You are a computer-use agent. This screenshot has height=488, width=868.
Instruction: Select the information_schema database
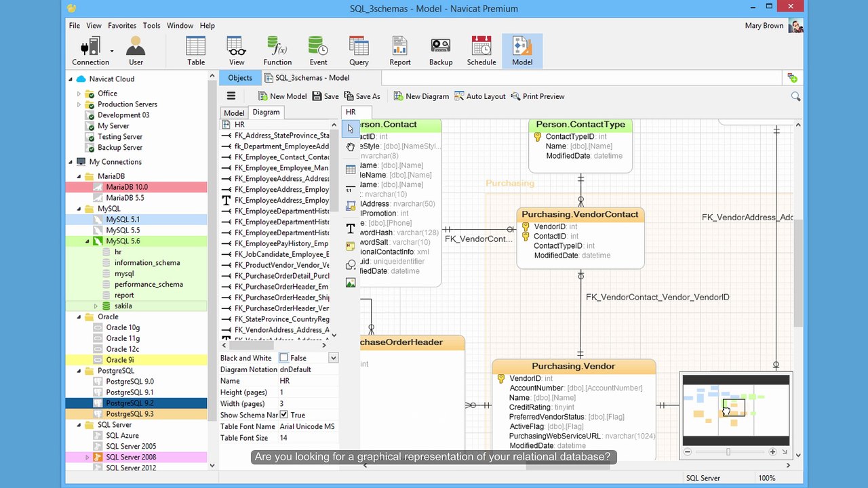(147, 263)
